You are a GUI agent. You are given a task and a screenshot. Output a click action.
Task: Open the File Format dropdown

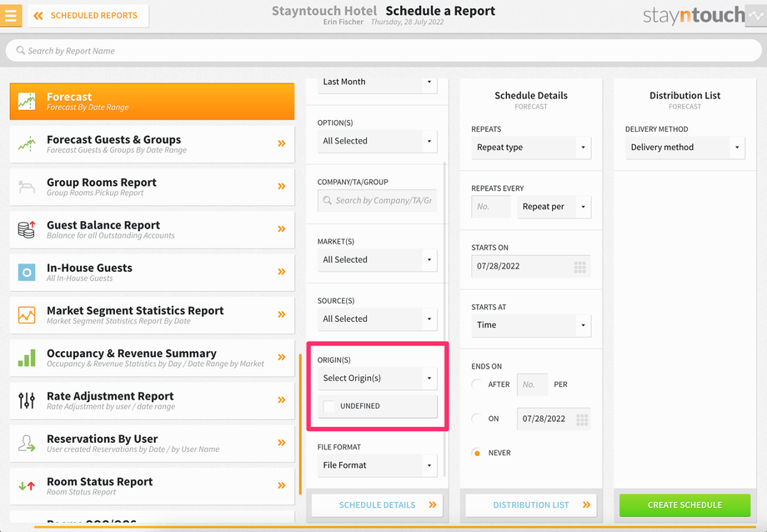tap(377, 465)
